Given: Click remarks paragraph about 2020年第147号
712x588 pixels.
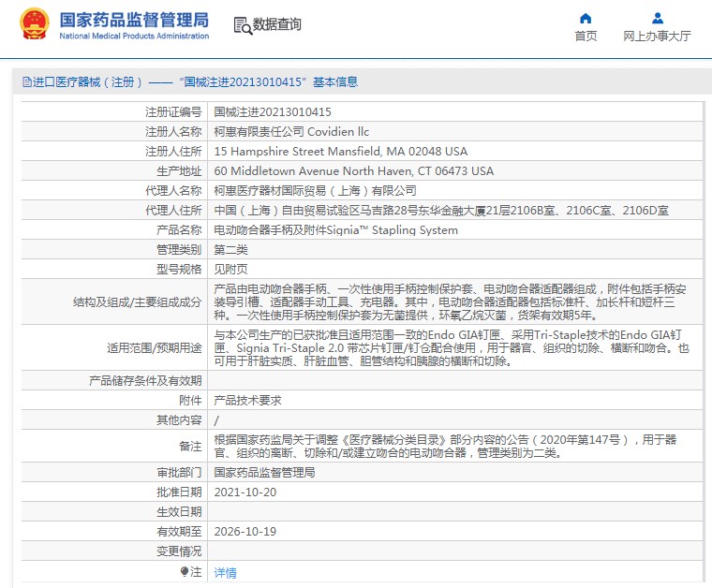Looking at the screenshot, I should [x=445, y=447].
